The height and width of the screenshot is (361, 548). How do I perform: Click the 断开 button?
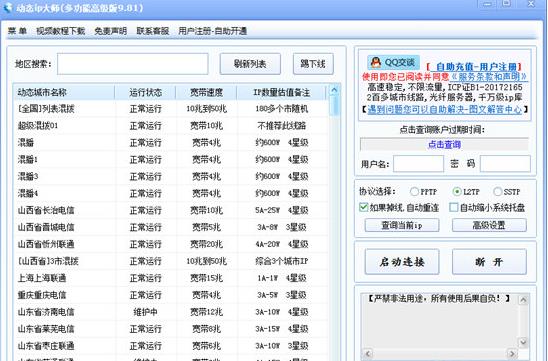[489, 262]
